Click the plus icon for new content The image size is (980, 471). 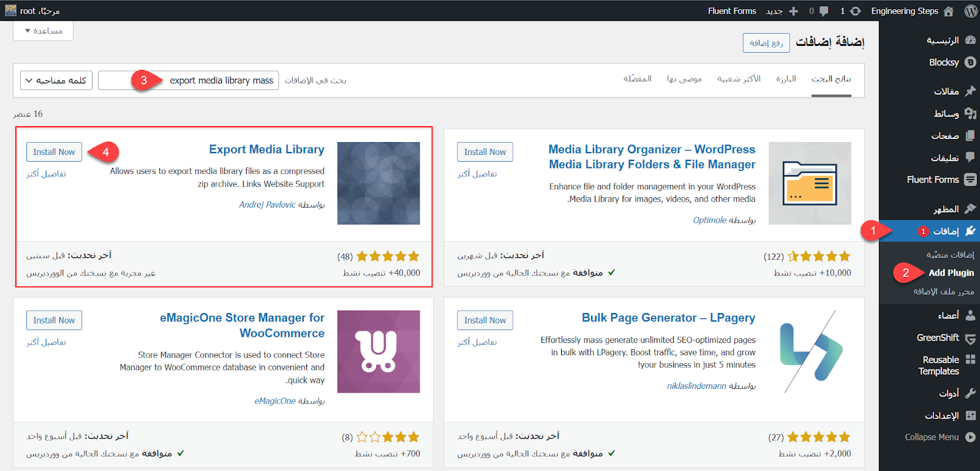click(793, 11)
